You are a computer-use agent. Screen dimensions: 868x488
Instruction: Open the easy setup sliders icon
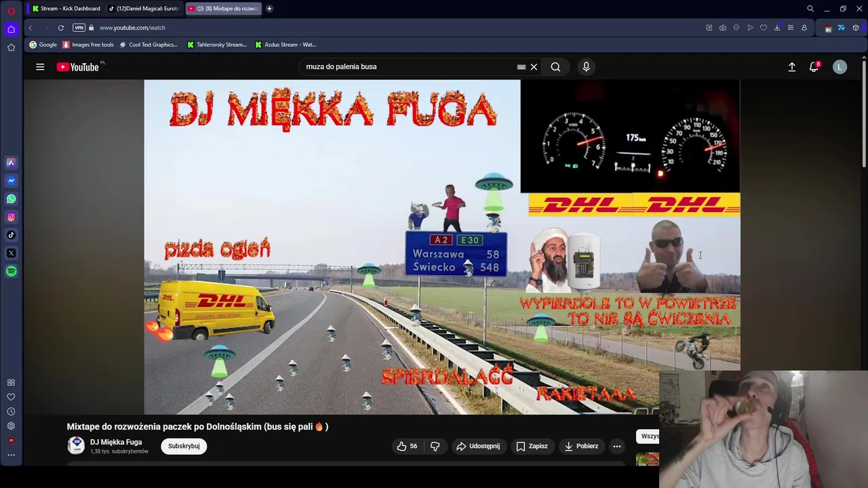791,28
